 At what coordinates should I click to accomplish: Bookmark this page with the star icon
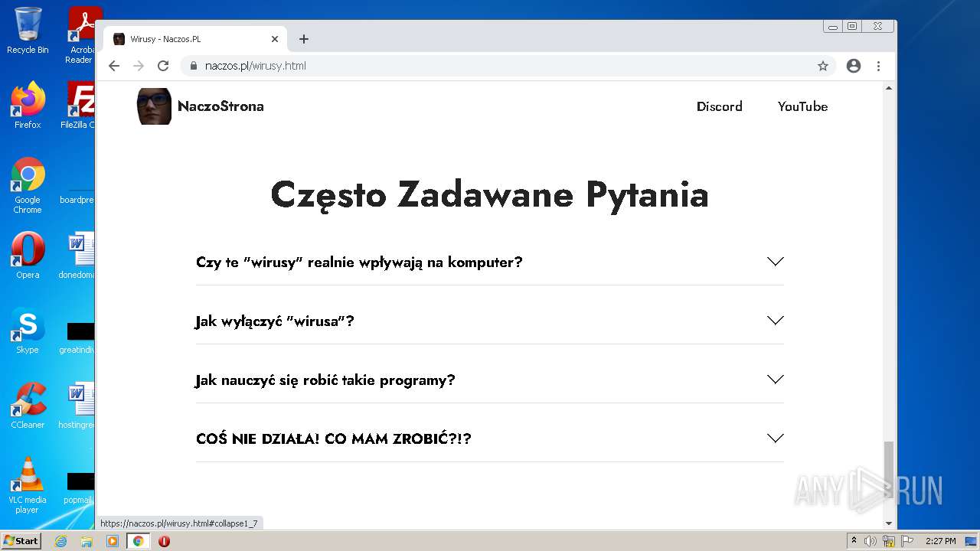[x=823, y=66]
